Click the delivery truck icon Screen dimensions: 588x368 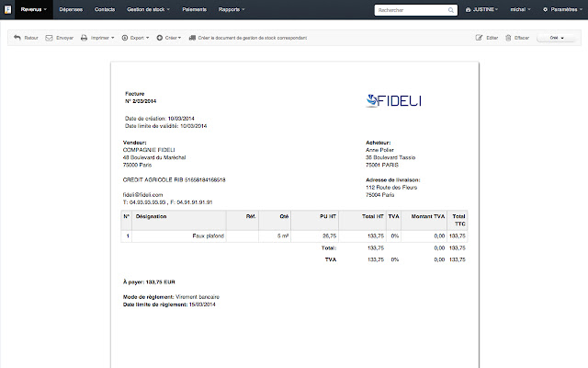coord(192,38)
